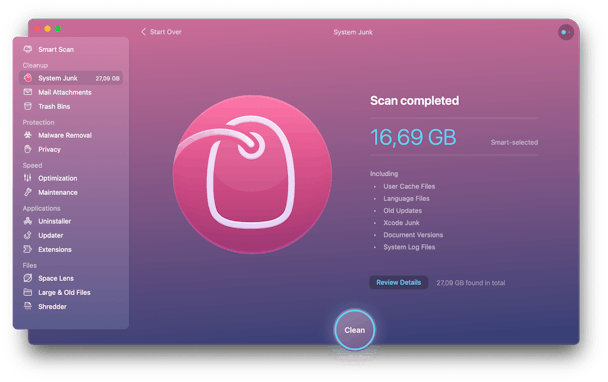The image size is (608, 382).
Task: Open the Space Lens icon
Action: click(x=28, y=278)
